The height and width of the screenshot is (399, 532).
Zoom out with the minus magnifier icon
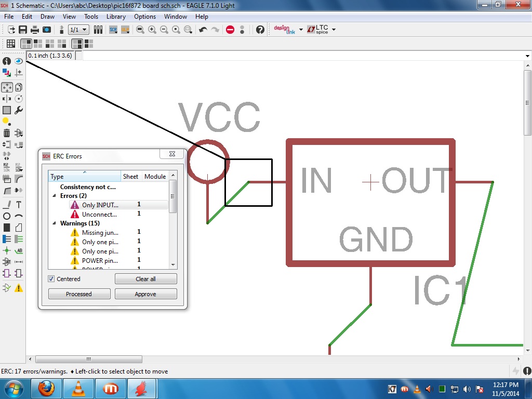[164, 30]
